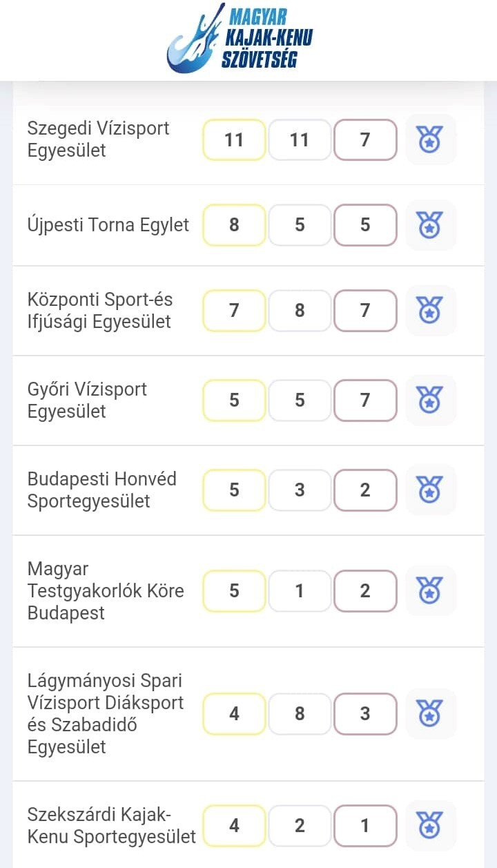Click the Magyar Kajak-Kenu Szövetség logo
This screenshot has width=497, height=868.
pos(239,39)
